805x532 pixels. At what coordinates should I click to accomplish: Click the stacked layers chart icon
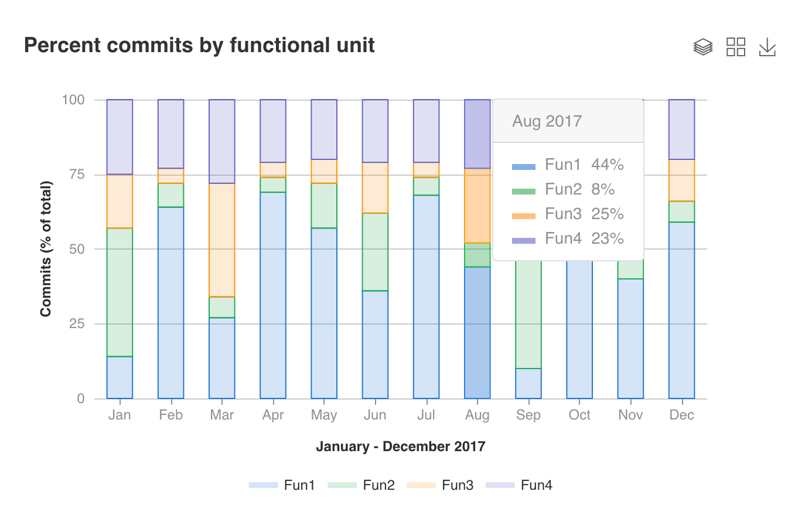[x=703, y=46]
